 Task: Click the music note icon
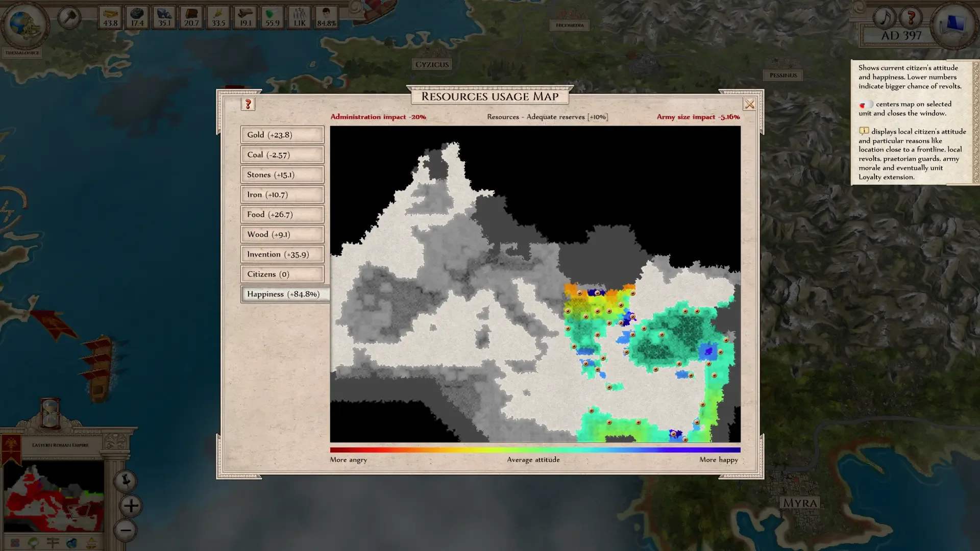tap(884, 18)
